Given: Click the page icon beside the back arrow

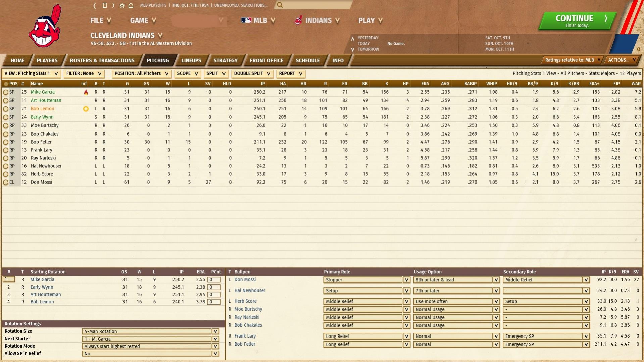Looking at the screenshot, I should pyautogui.click(x=105, y=5).
